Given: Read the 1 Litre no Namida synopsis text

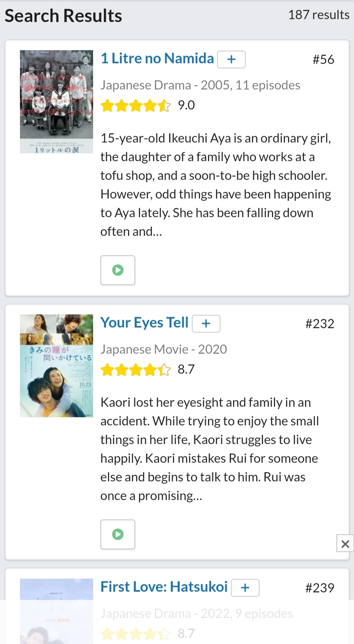Looking at the screenshot, I should click(215, 185).
